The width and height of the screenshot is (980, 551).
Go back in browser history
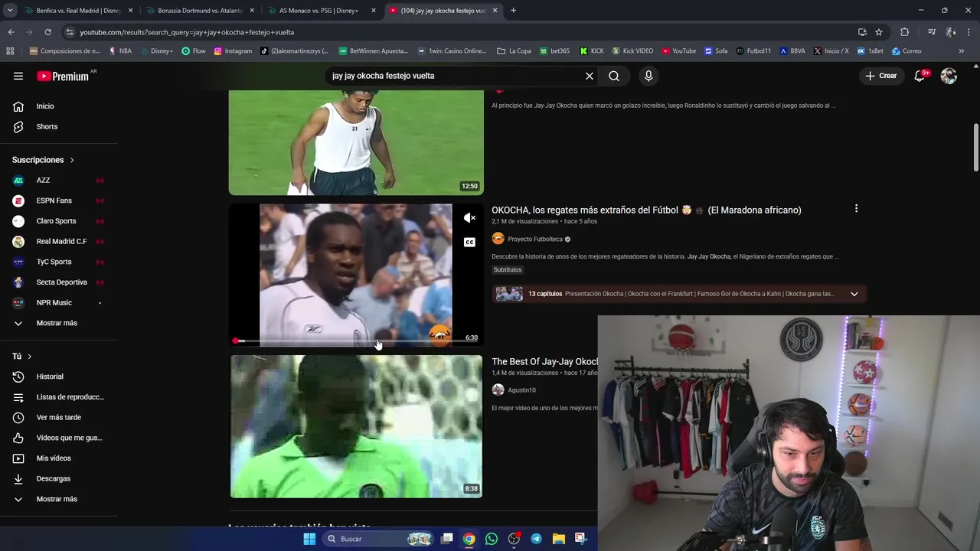[11, 32]
